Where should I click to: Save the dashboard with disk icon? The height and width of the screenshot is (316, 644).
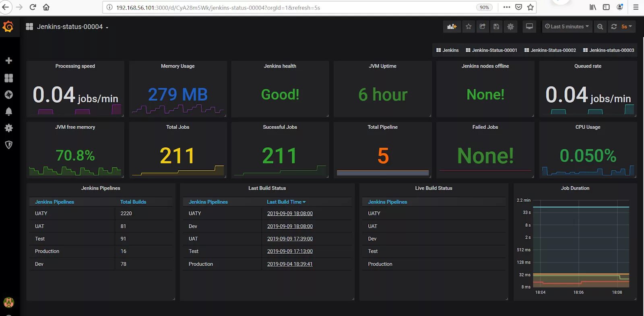pos(496,27)
